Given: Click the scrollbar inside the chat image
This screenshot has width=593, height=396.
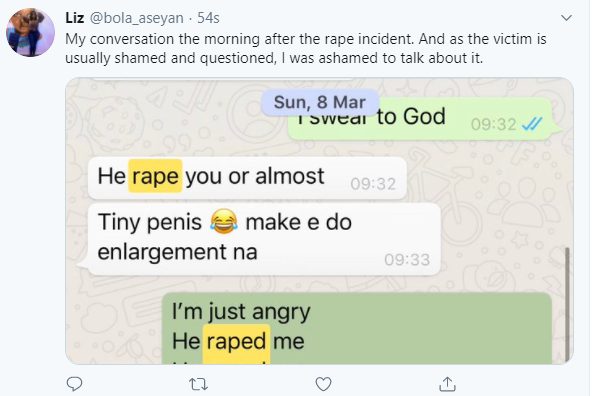Looking at the screenshot, I should pos(567,304).
